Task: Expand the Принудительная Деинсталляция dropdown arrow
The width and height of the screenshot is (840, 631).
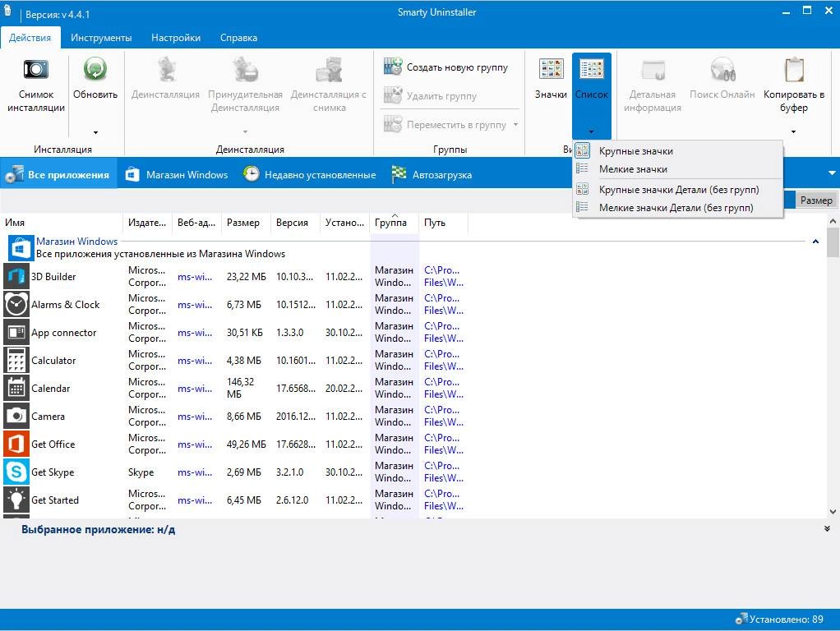Action: tap(246, 131)
